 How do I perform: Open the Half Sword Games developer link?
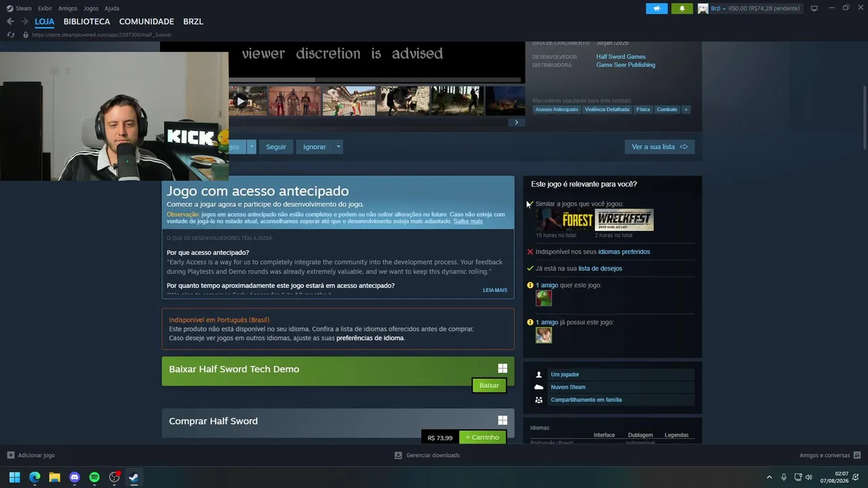coord(621,57)
